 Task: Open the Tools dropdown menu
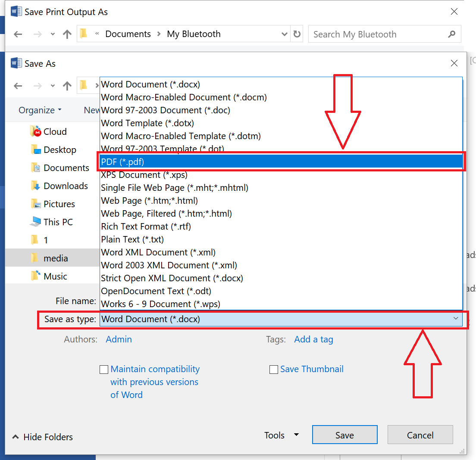coord(282,435)
